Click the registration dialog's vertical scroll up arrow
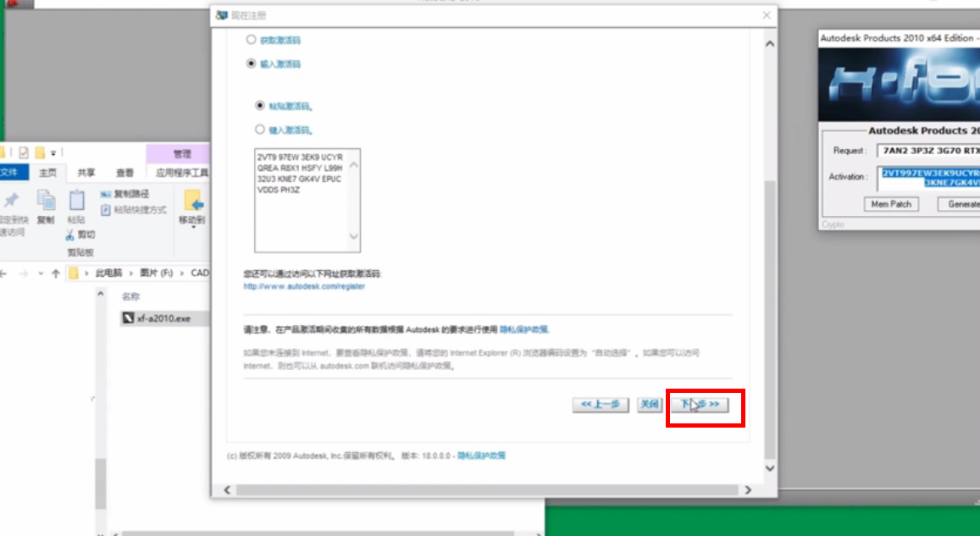Screen dimensions: 980x536 tap(770, 44)
